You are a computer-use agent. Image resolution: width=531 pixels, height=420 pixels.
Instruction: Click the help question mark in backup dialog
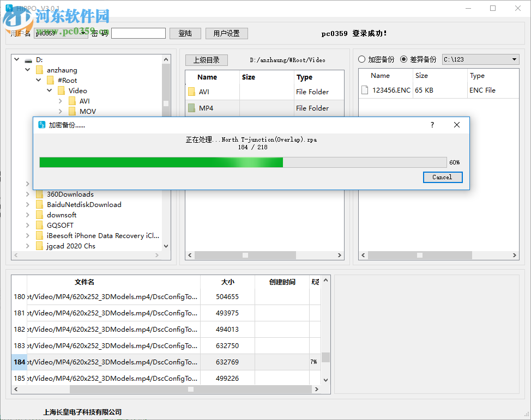click(x=431, y=125)
